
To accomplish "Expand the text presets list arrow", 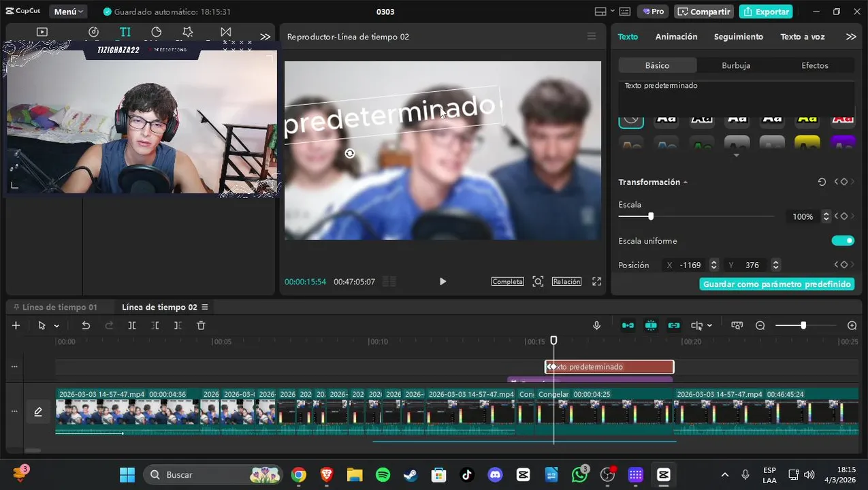I will [x=736, y=156].
